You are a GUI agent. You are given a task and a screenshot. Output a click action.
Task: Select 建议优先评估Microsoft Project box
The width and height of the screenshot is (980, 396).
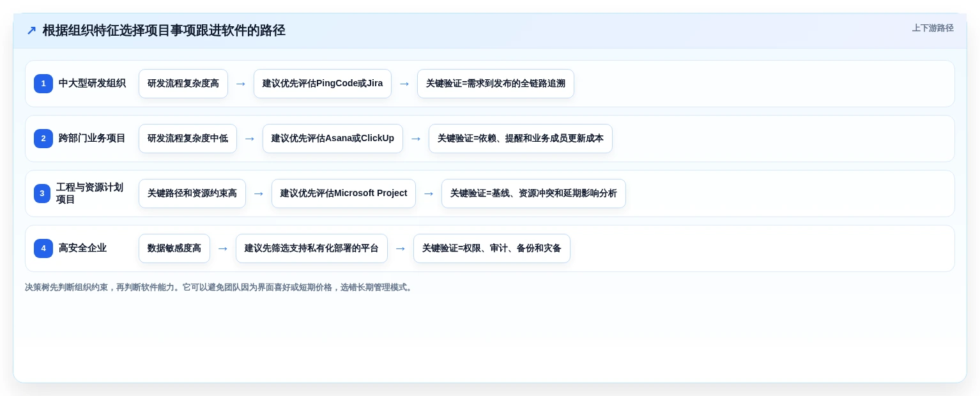tap(344, 194)
